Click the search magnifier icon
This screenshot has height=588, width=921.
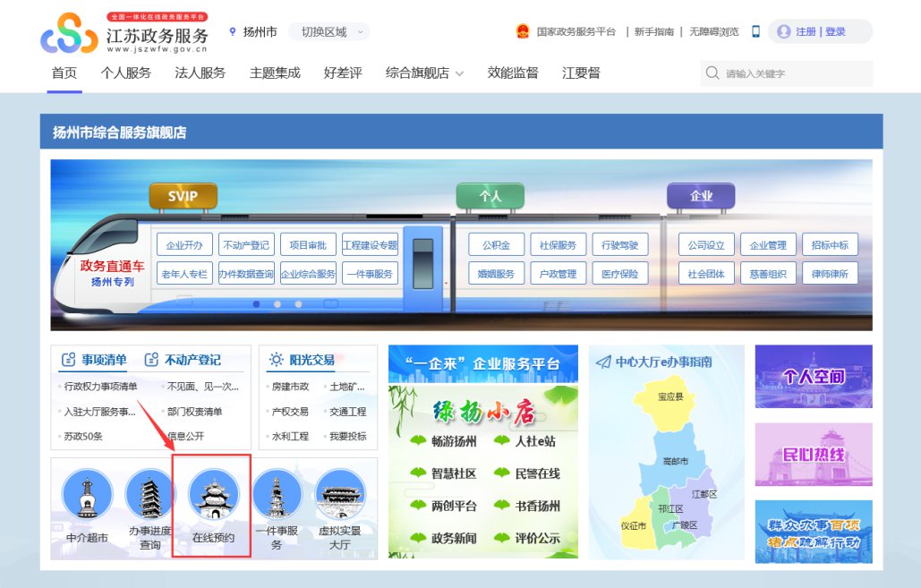coord(712,73)
